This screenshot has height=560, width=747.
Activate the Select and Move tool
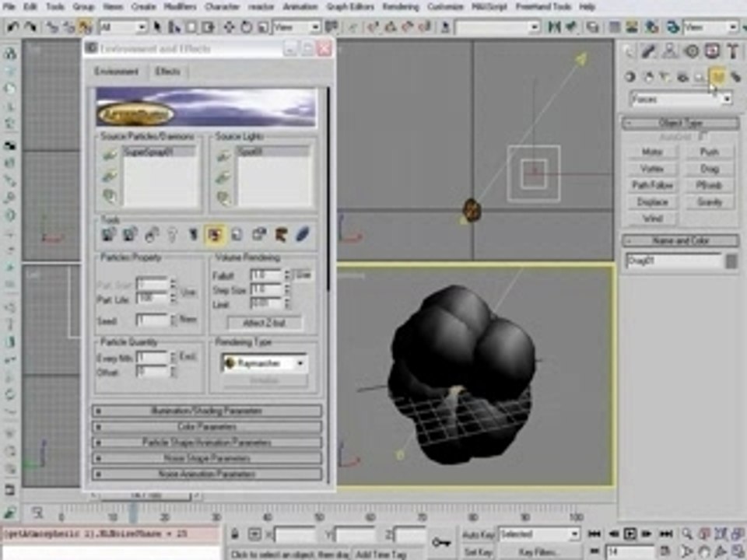pyautogui.click(x=229, y=27)
